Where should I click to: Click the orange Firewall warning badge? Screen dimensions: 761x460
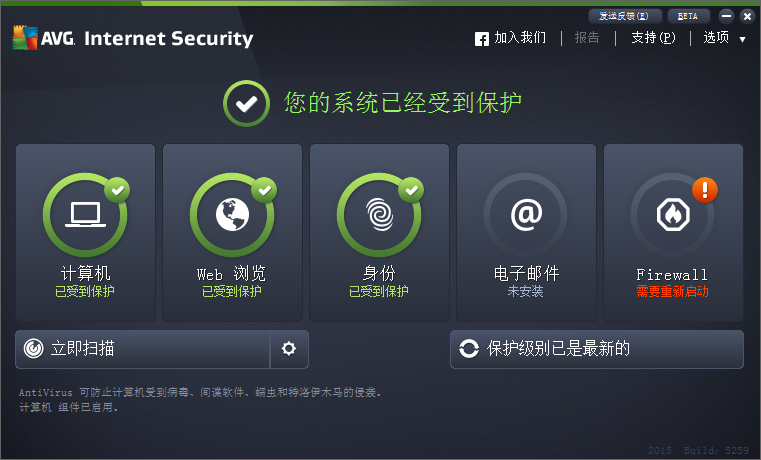point(705,190)
